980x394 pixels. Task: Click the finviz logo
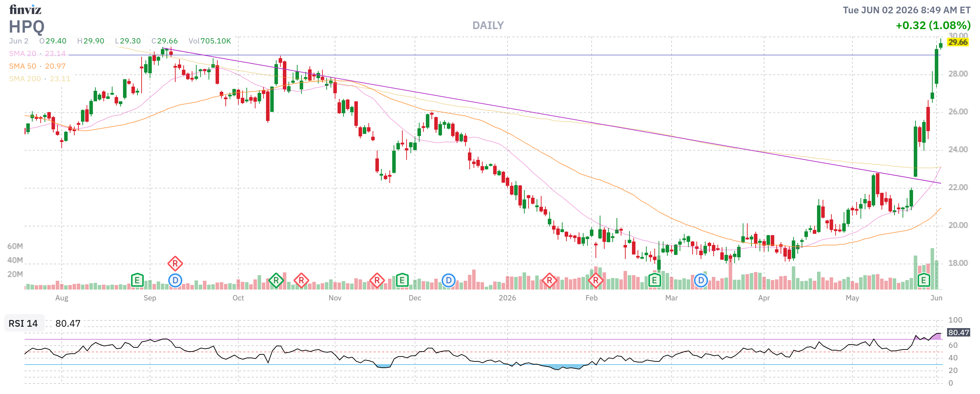(25, 9)
